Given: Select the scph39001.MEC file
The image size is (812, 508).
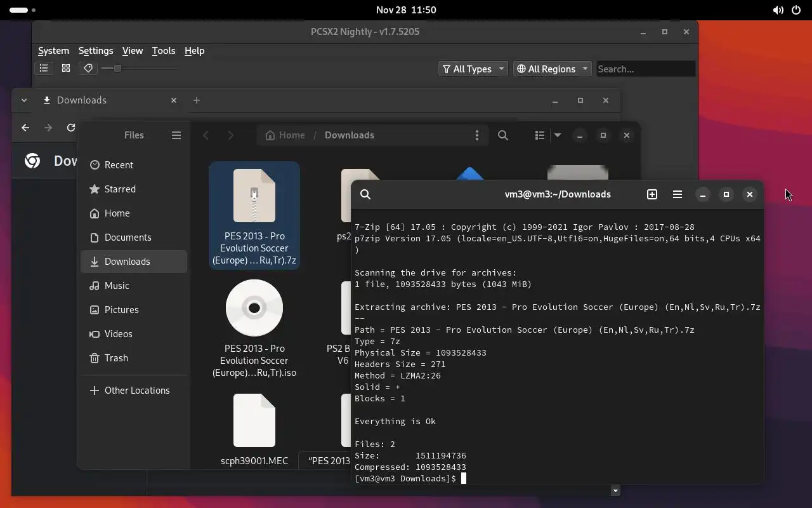Looking at the screenshot, I should (x=254, y=430).
